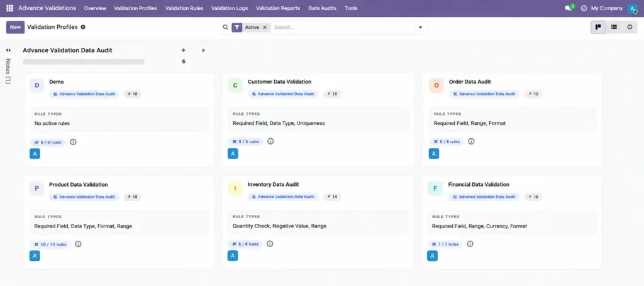Viewport: 644px width, 286px height.
Task: Click 5 / 5 rules badge
Action: tap(246, 141)
